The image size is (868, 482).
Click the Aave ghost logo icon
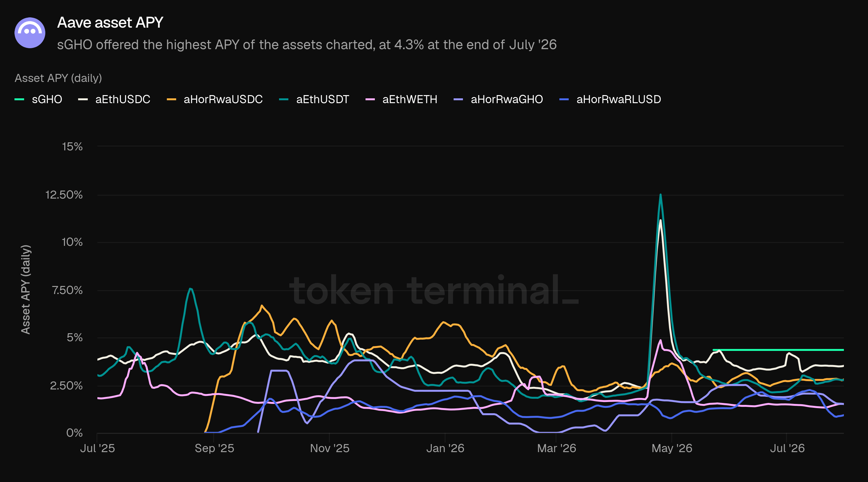pos(30,33)
